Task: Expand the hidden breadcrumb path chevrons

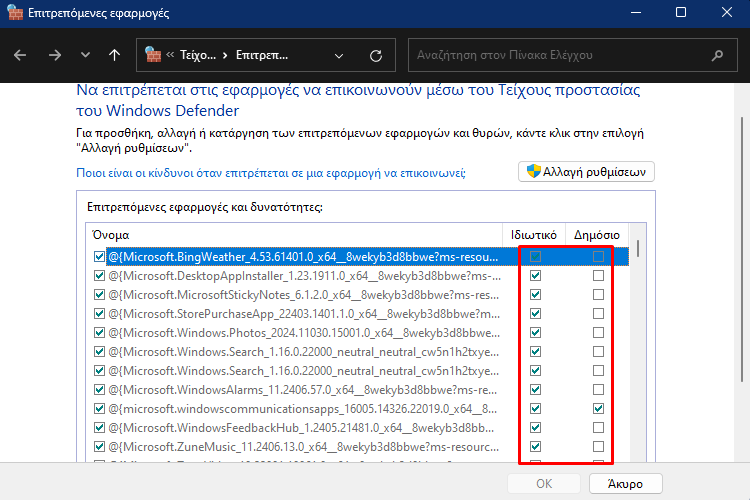Action: (x=170, y=55)
